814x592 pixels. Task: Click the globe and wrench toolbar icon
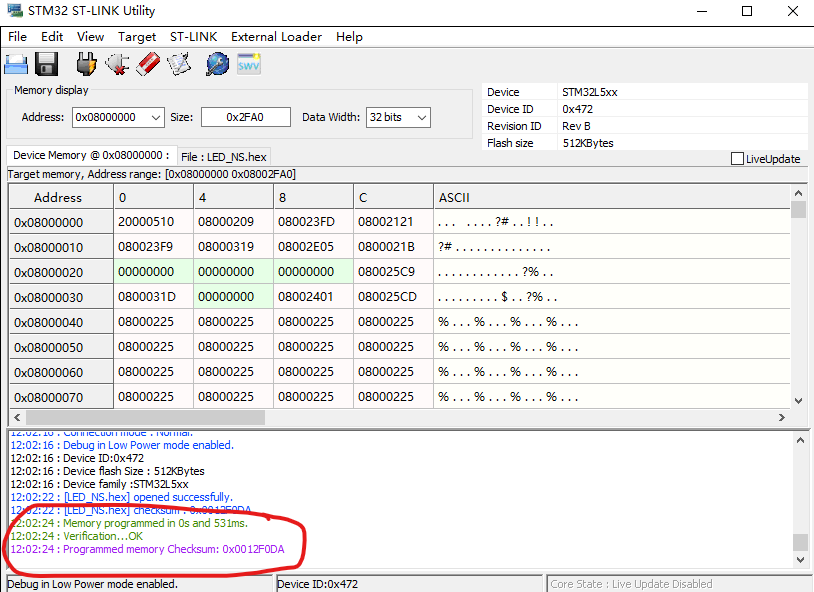pyautogui.click(x=218, y=65)
